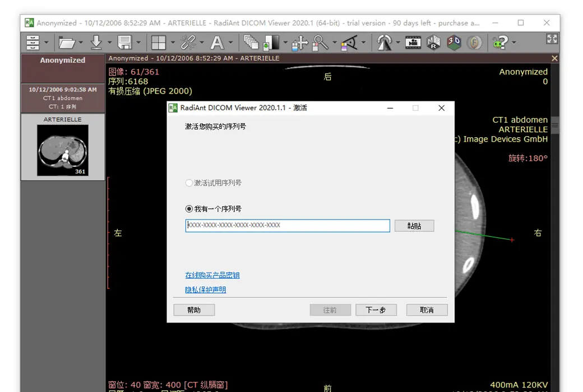Open the 3D volume rendering icon
Viewport: 583px width, 392px height.
(x=454, y=43)
